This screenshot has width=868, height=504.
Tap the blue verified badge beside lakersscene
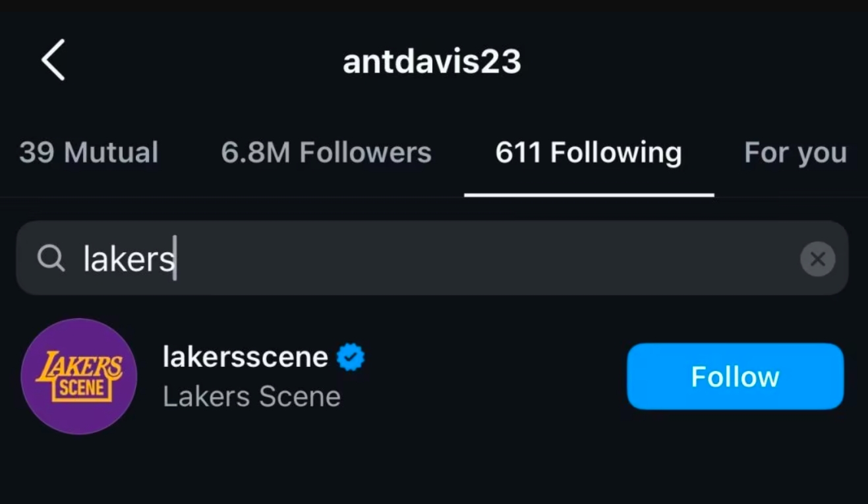coord(350,357)
